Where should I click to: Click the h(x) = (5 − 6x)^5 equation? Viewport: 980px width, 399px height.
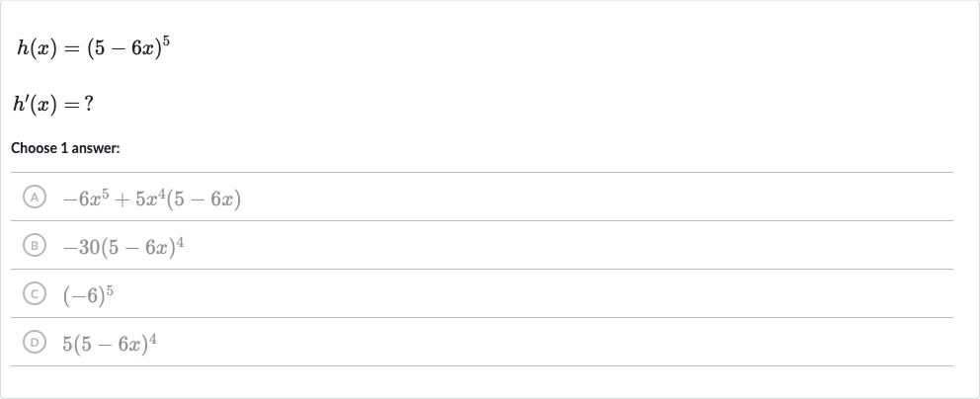coord(93,48)
